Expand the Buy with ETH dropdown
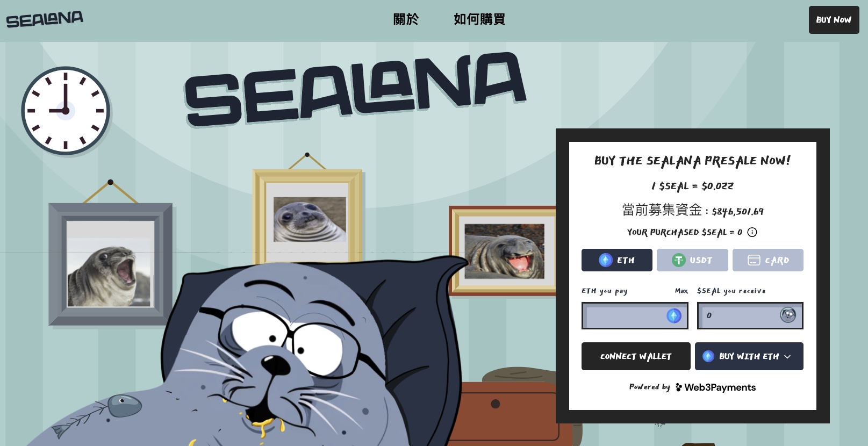The width and height of the screenshot is (868, 446). [749, 356]
